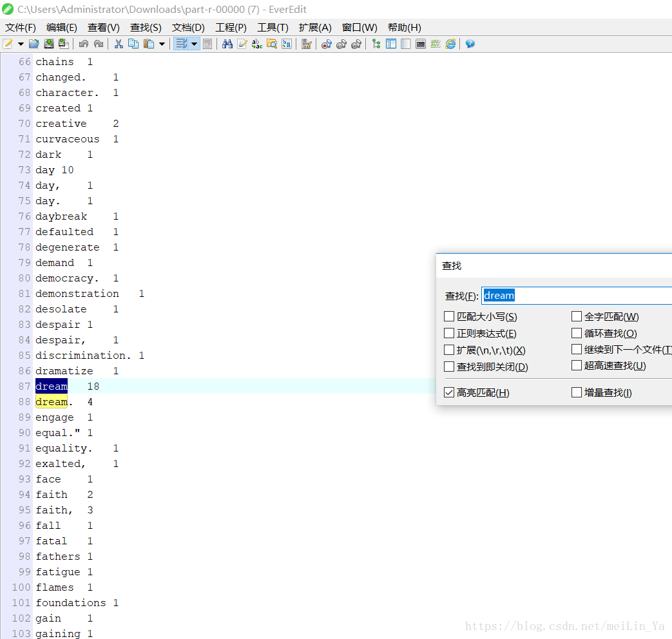The image size is (672, 639).
Task: Click the Replace pencil-page icon
Action: coord(242,44)
